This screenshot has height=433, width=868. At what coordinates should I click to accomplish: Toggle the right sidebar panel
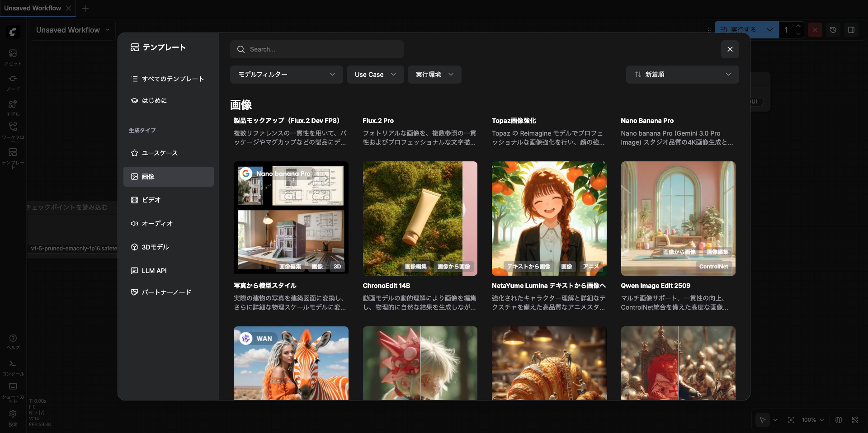click(x=852, y=30)
